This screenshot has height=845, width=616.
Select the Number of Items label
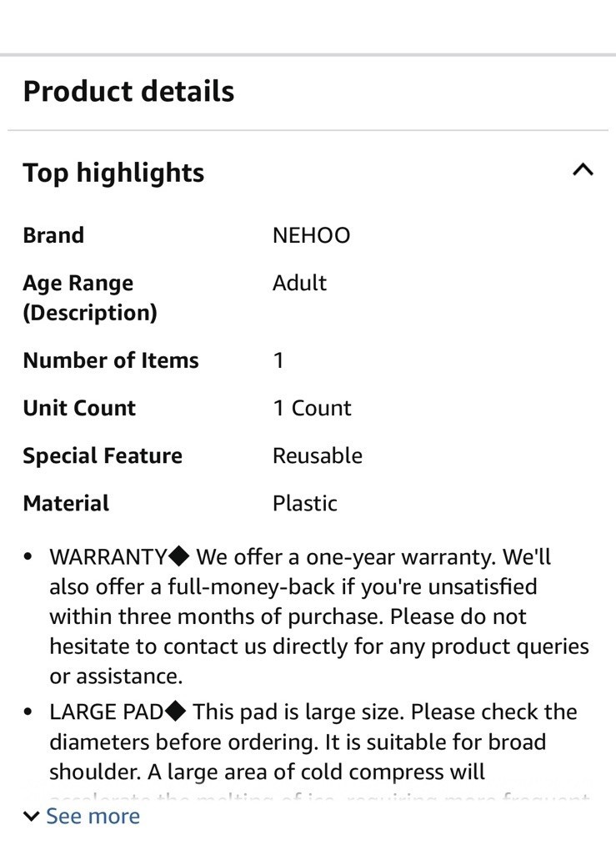pos(111,360)
